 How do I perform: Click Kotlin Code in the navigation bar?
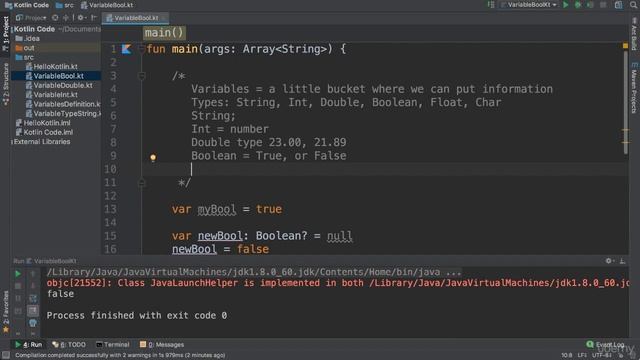[x=27, y=5]
